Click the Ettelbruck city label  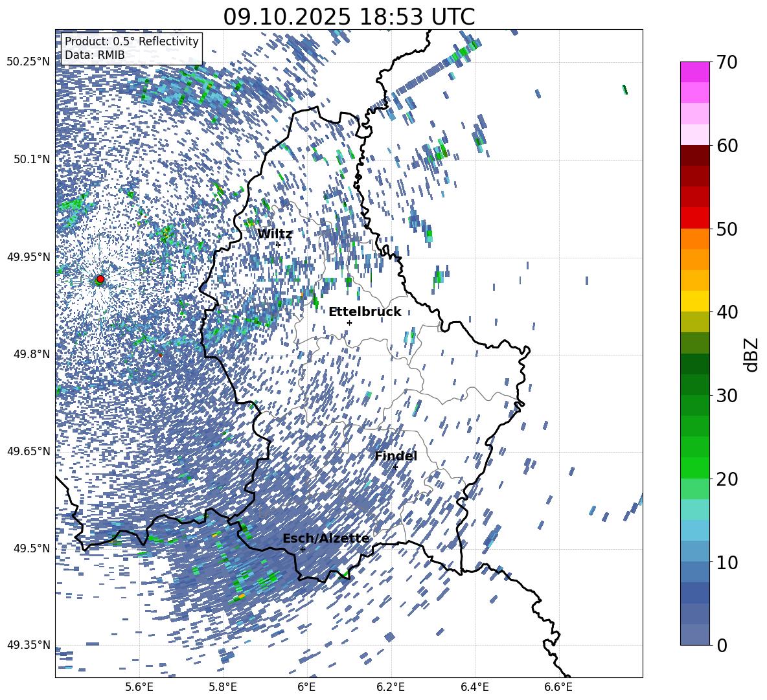365,312
